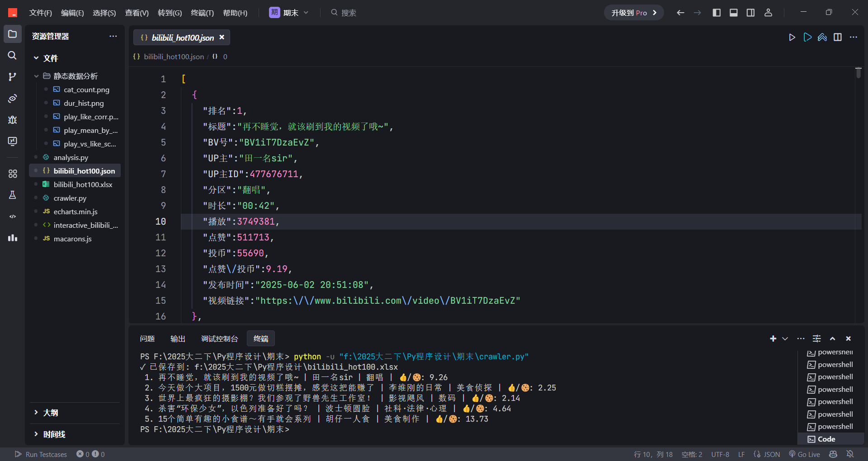
Task: Switch to the 输出 panel tab
Action: 178,339
